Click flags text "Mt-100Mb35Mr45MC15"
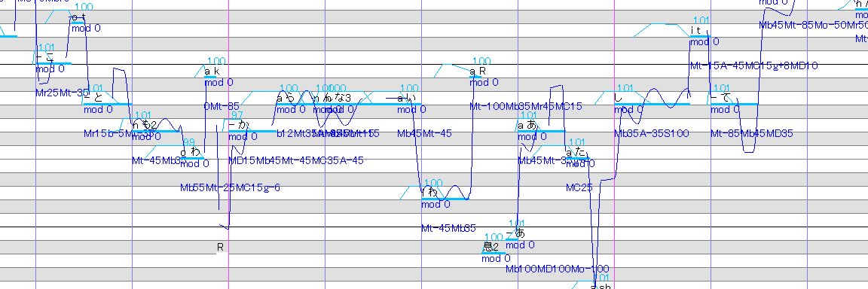Viewport: 868px width, 289px height. 526,107
